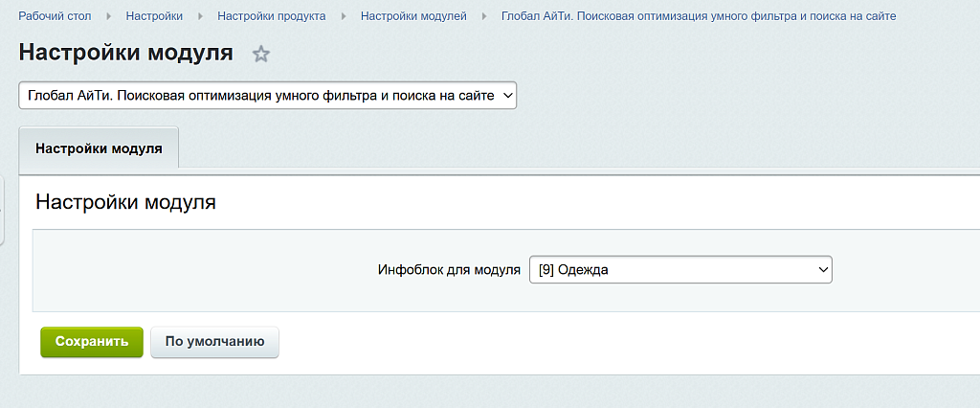Viewport: 980px width, 408px height.
Task: Click the Инфоблок для модуля label
Action: pos(449,270)
